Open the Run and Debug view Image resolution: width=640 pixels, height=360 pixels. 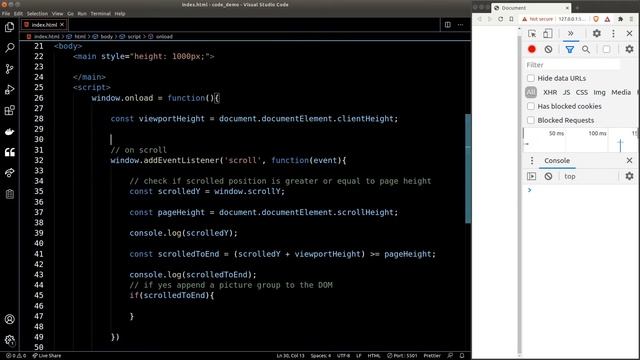tap(9, 89)
